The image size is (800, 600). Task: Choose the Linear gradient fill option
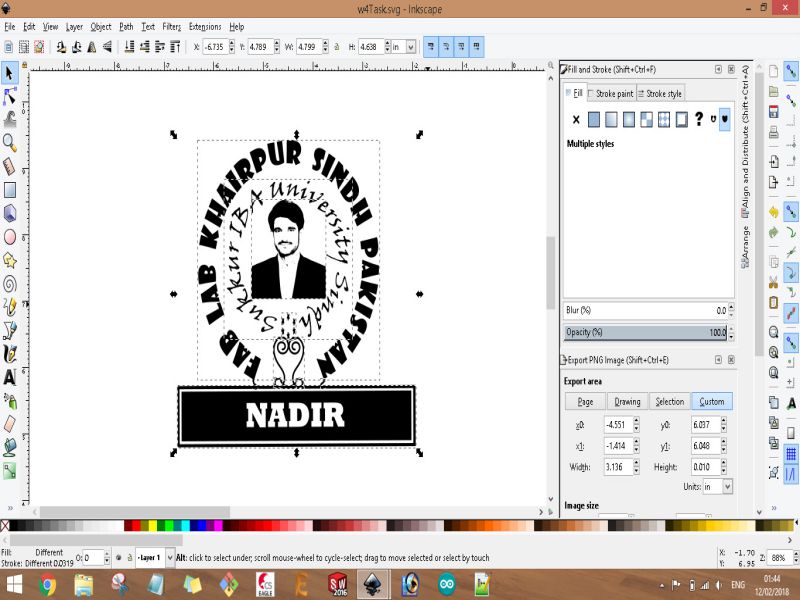(611, 119)
